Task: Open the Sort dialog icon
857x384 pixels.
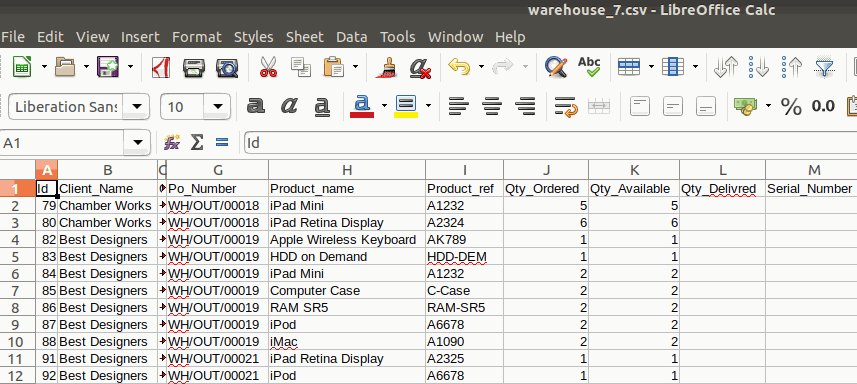Action: coord(726,68)
